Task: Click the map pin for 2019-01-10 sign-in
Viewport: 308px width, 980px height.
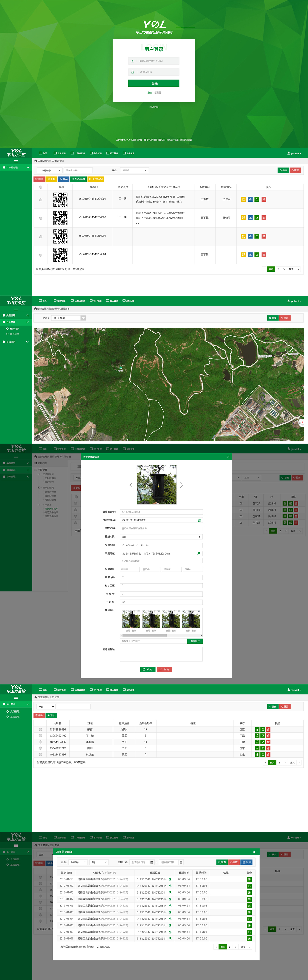Action: coord(170,879)
